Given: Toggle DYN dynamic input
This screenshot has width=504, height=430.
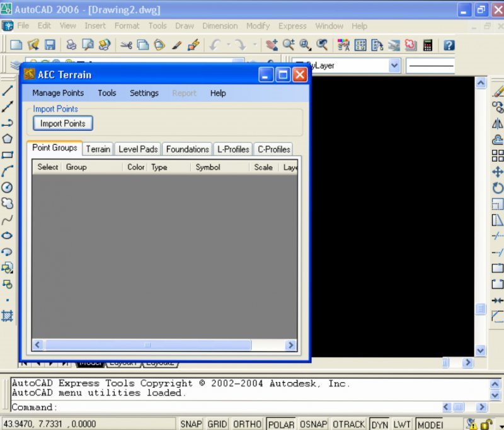Looking at the screenshot, I should click(380, 424).
